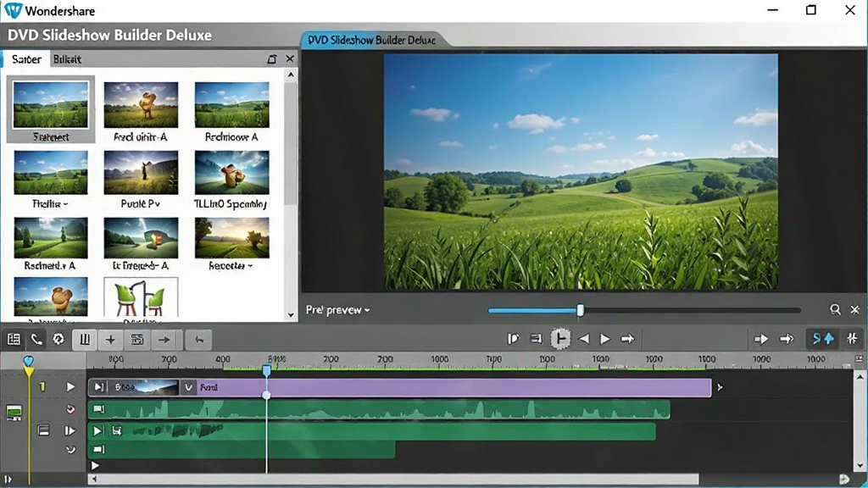The image size is (868, 488).
Task: Click the timeline's horizontal scrollbar thumb
Action: click(398, 480)
